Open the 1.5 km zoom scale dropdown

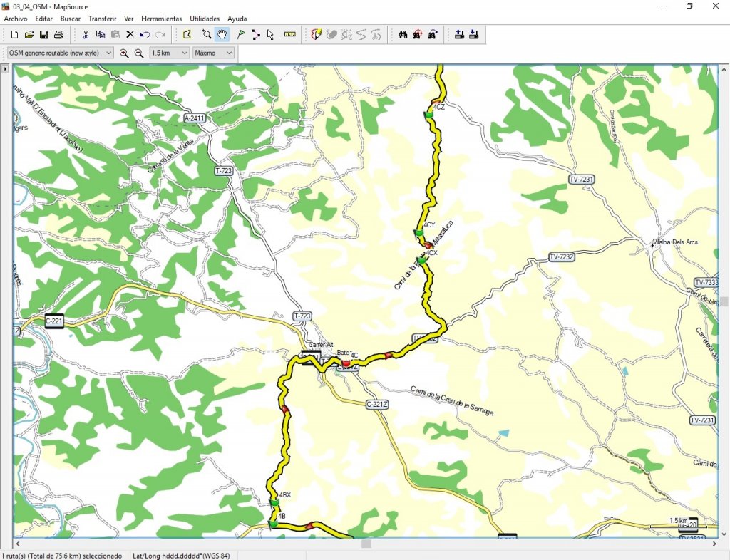(x=170, y=53)
